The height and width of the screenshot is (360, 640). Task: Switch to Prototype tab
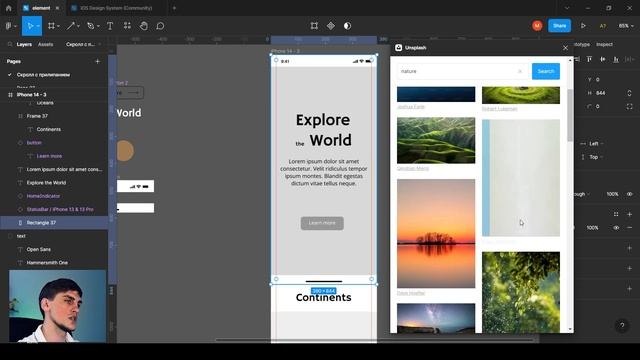click(582, 44)
